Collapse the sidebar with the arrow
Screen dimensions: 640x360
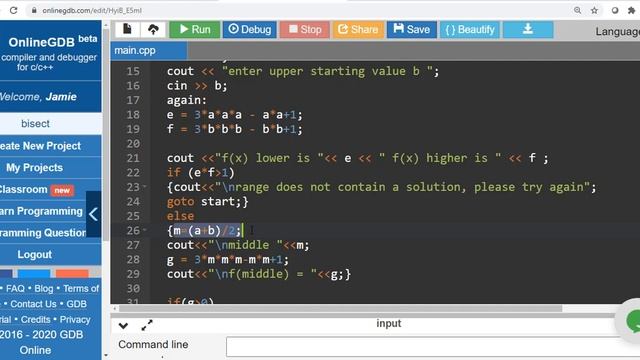coord(93,214)
